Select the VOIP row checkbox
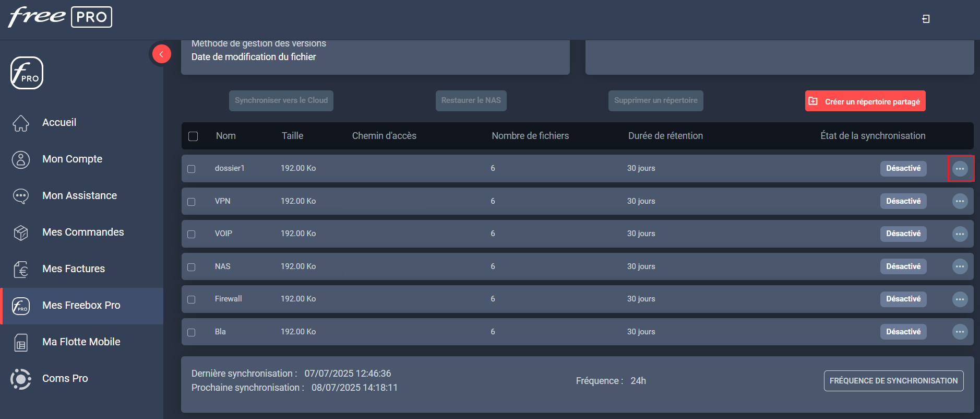This screenshot has height=419, width=980. point(192,234)
